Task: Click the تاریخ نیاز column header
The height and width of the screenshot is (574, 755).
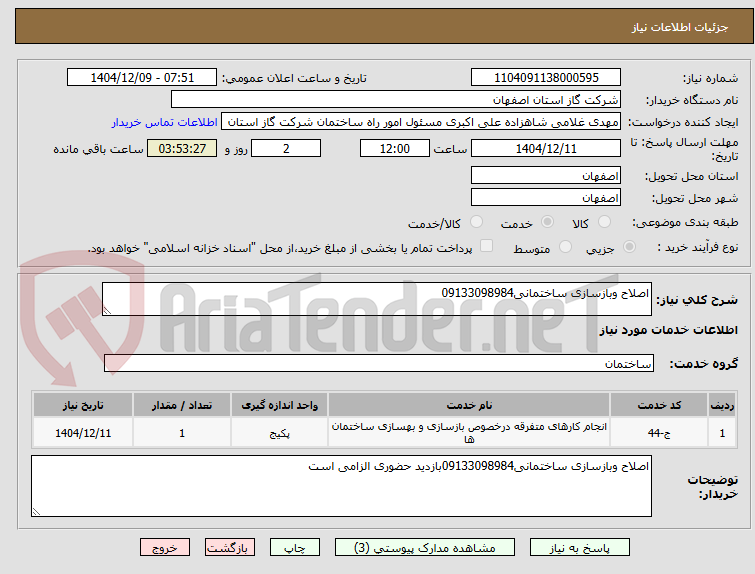Action: coord(83,405)
